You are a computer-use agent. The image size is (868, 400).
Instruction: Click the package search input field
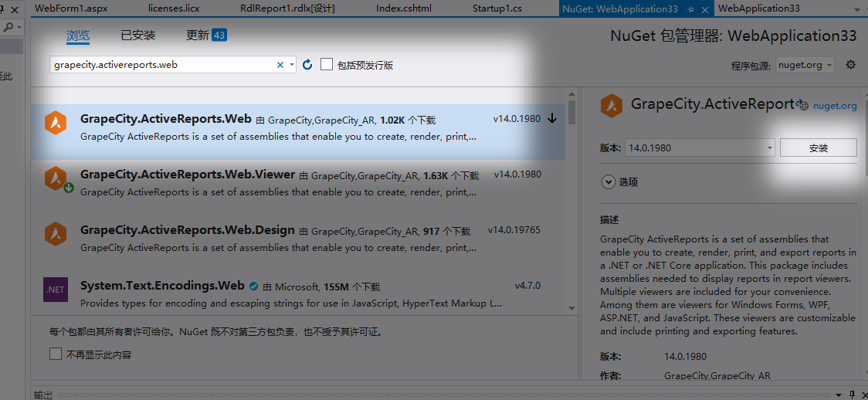163,65
